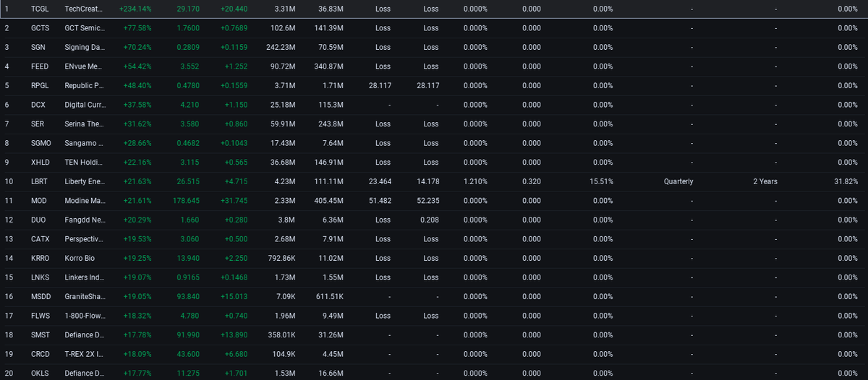Select the 0.208 value in DUO row
This screenshot has width=868, height=380.
(431, 220)
